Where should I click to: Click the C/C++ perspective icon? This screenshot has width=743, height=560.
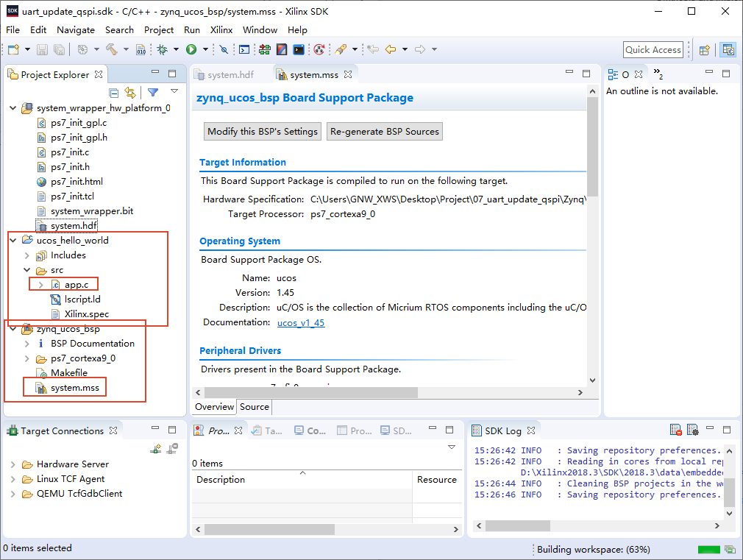[x=728, y=50]
